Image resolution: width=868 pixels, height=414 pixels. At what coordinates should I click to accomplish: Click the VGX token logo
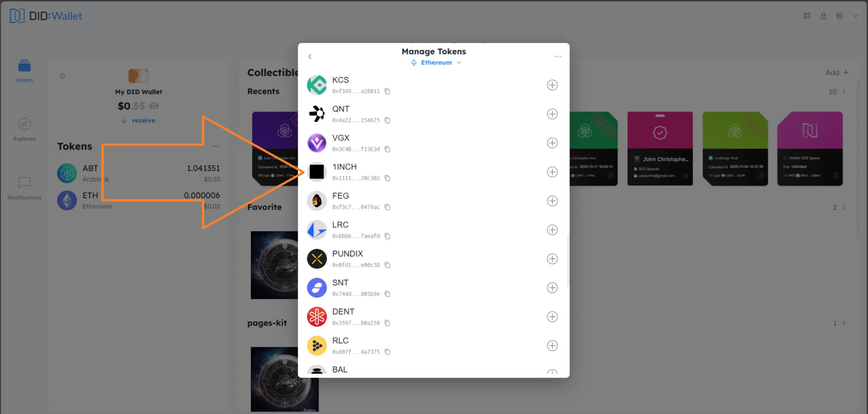pos(317,143)
